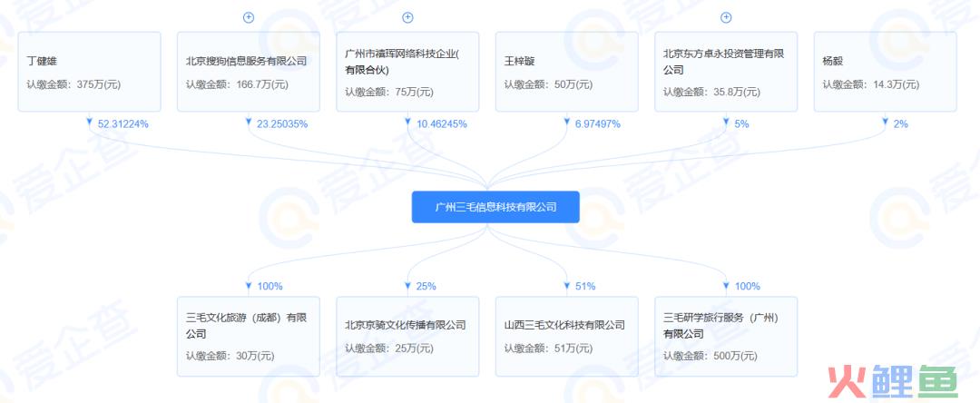980x403 pixels.
Task: Click 认缴金额：75万(元) text
Action: pos(389,92)
